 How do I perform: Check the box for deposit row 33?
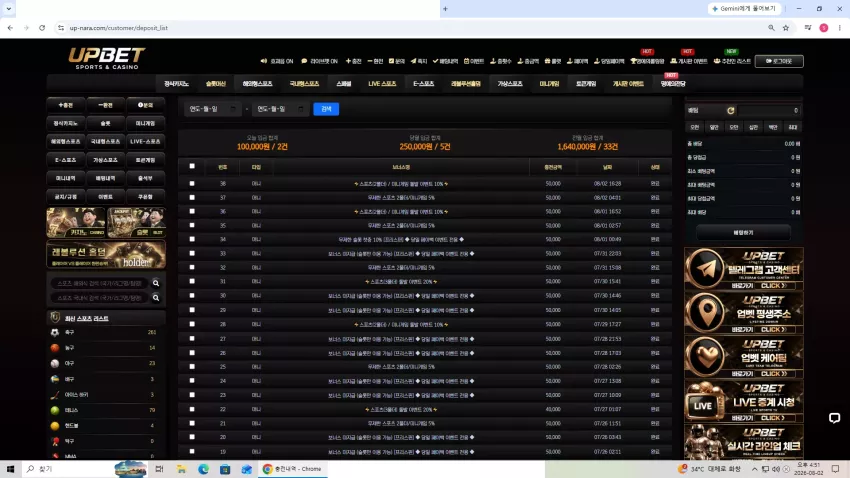(192, 253)
